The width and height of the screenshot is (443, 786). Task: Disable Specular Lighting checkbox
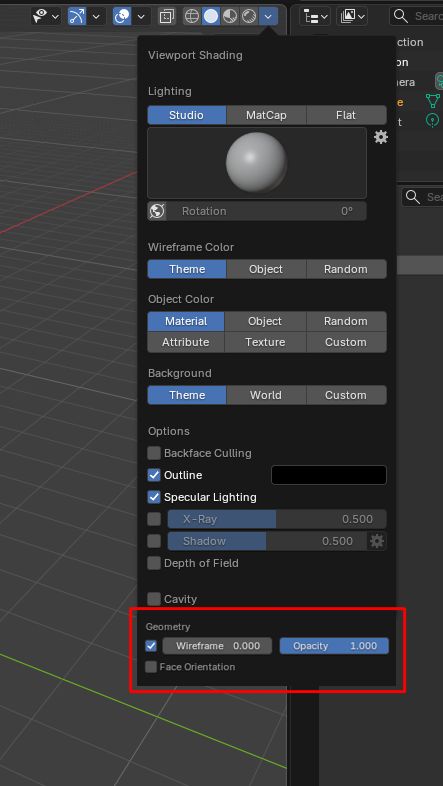(154, 497)
